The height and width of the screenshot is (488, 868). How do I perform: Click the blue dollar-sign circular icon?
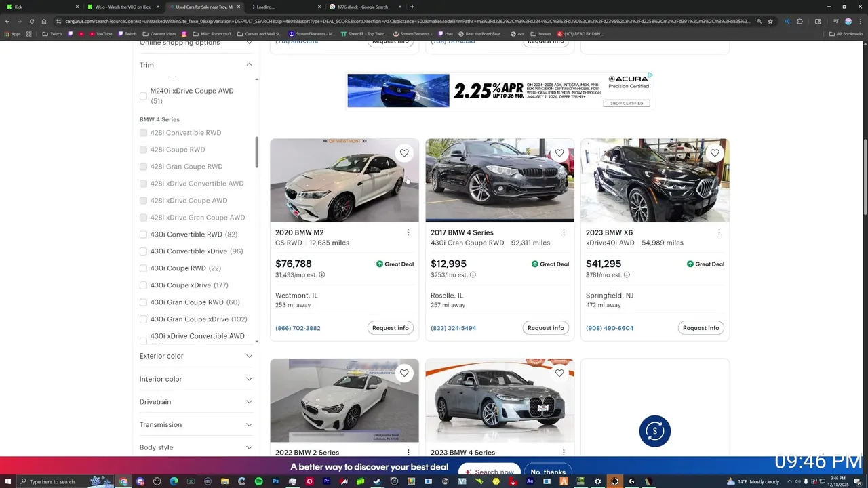pyautogui.click(x=655, y=431)
